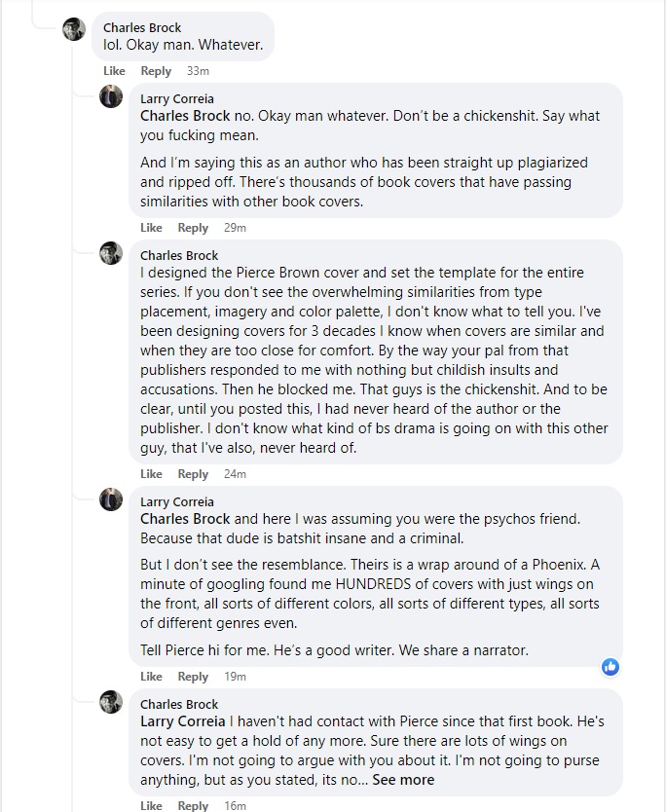Viewport: 666px width, 812px height.
Task: Like the 'Tell Pierce hi for me' comment
Action: 151,677
